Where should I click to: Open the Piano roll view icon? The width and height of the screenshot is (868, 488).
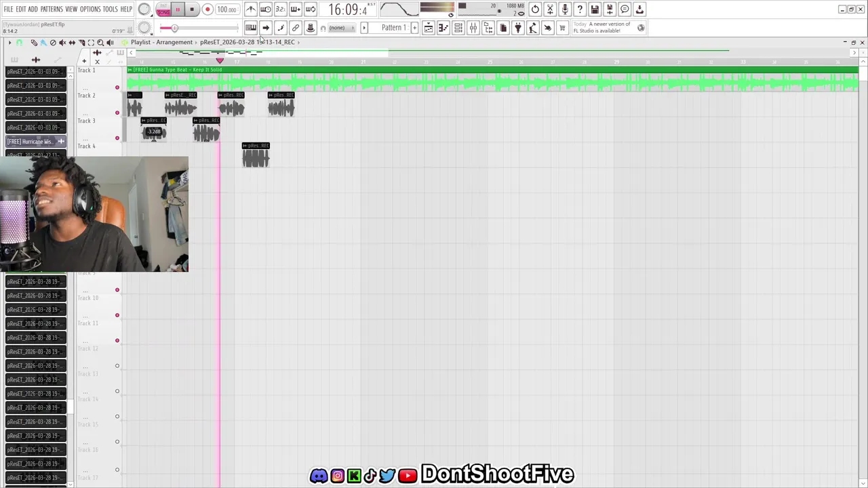[x=443, y=28]
